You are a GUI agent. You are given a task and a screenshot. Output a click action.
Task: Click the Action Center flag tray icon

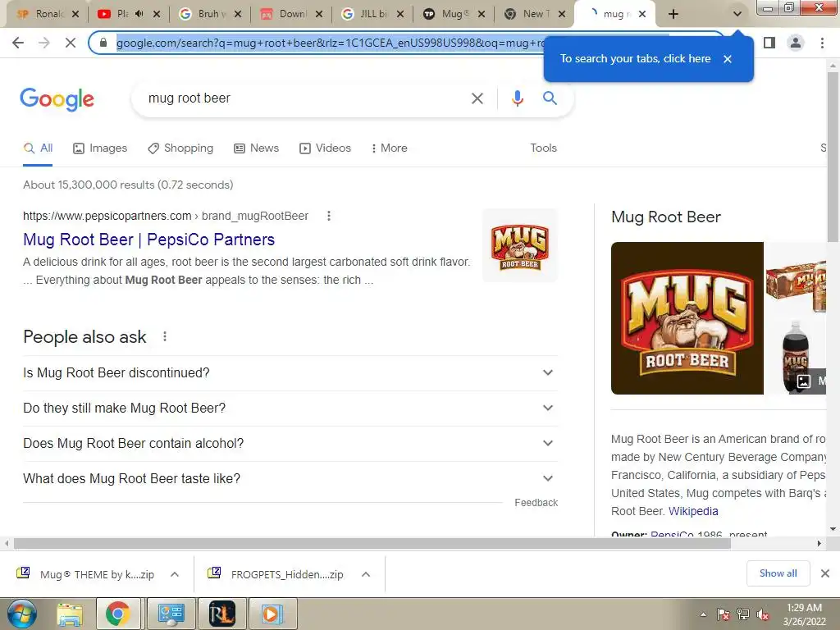(723, 614)
